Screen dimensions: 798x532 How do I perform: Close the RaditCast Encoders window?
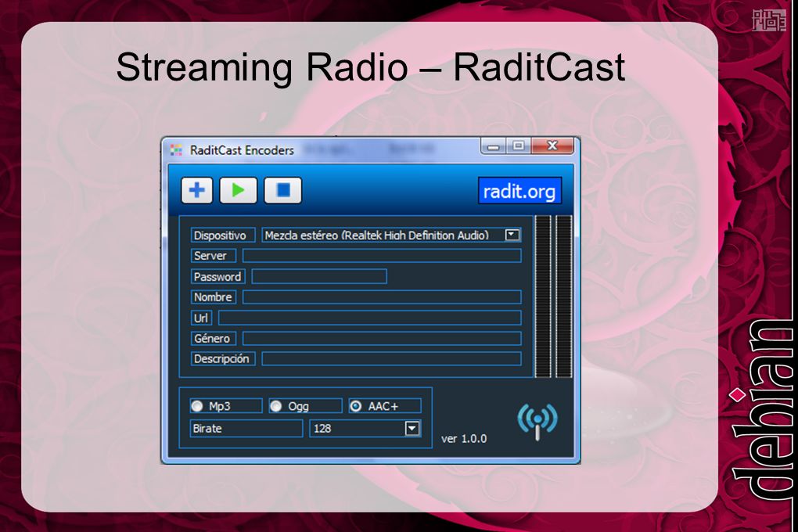pos(552,146)
